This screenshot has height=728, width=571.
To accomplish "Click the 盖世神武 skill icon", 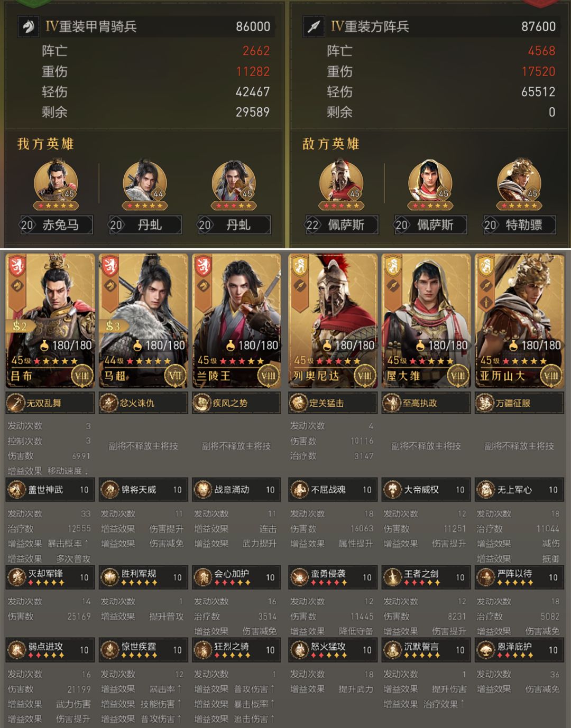I will click(17, 490).
